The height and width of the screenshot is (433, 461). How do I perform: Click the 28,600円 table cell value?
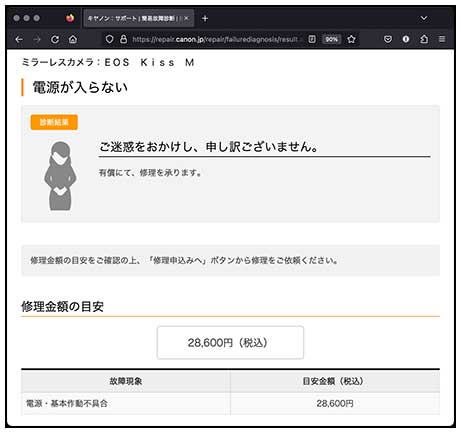[335, 404]
